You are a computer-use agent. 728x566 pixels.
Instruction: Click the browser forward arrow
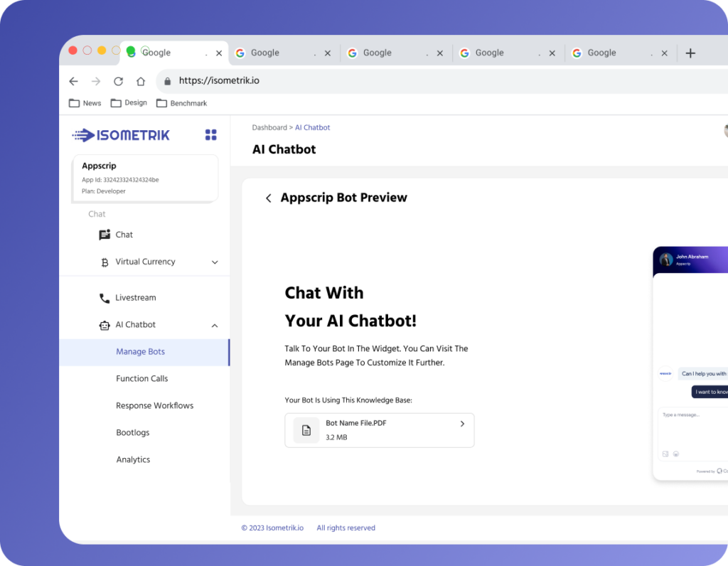[96, 81]
